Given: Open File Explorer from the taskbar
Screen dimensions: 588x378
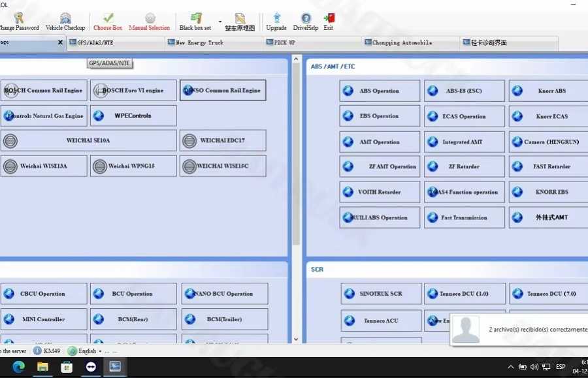Looking at the screenshot, I should click(42, 367).
